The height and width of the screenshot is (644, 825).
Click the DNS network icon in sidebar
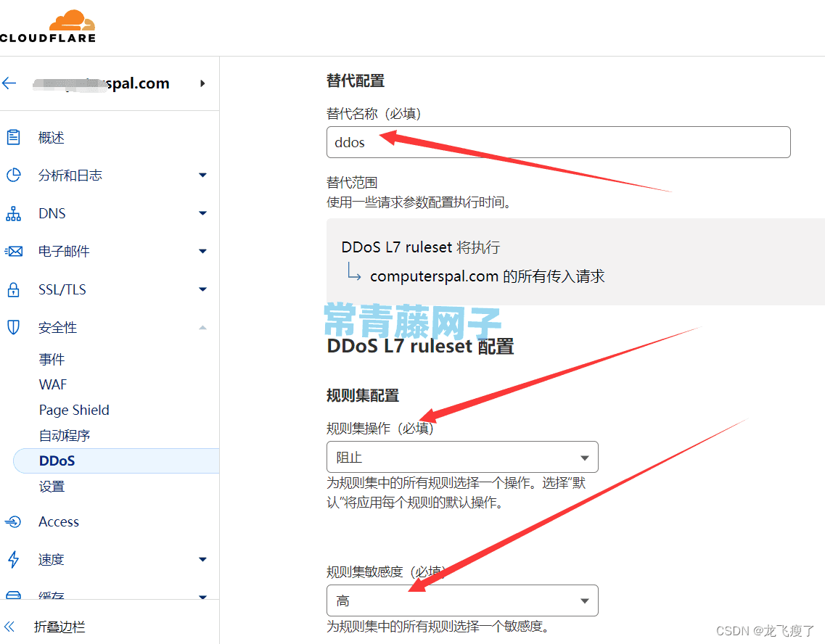click(12, 212)
